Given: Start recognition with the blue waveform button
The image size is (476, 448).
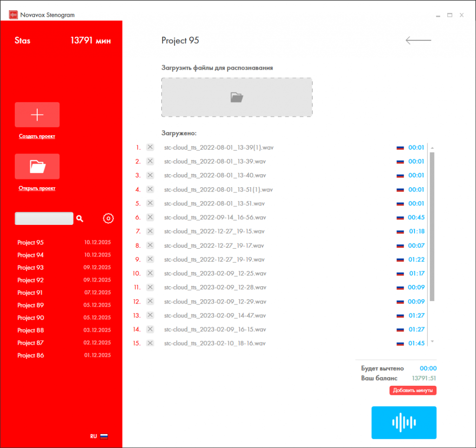Looking at the screenshot, I should (x=403, y=422).
